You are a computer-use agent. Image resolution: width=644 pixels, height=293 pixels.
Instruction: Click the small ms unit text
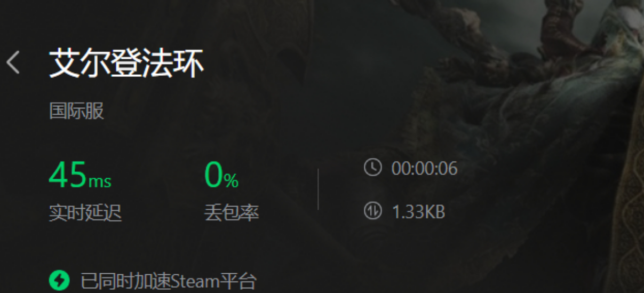100,181
